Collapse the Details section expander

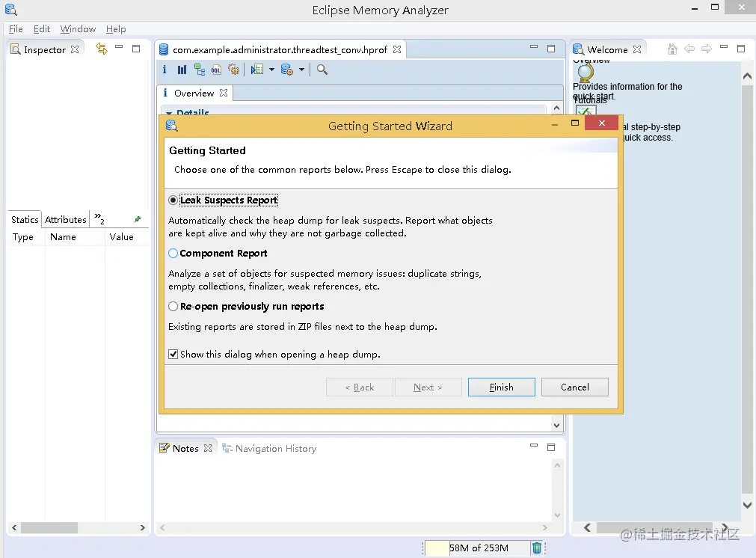point(169,114)
